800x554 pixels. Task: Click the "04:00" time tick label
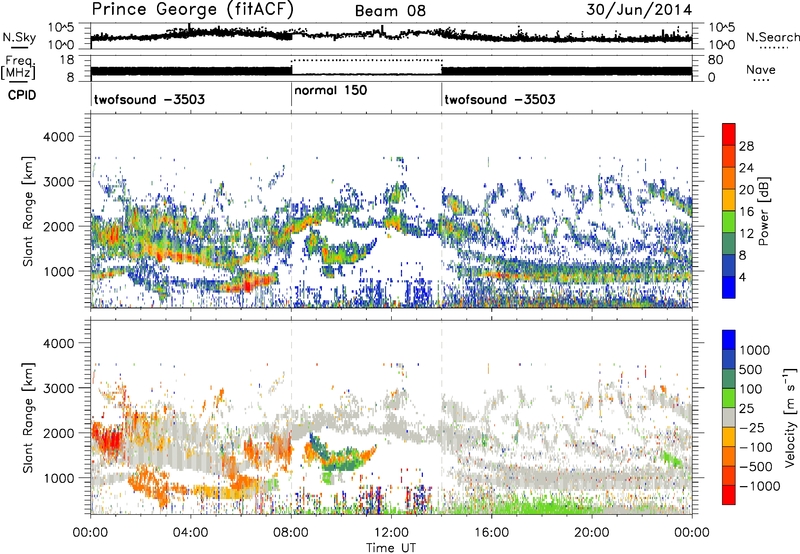tap(190, 533)
